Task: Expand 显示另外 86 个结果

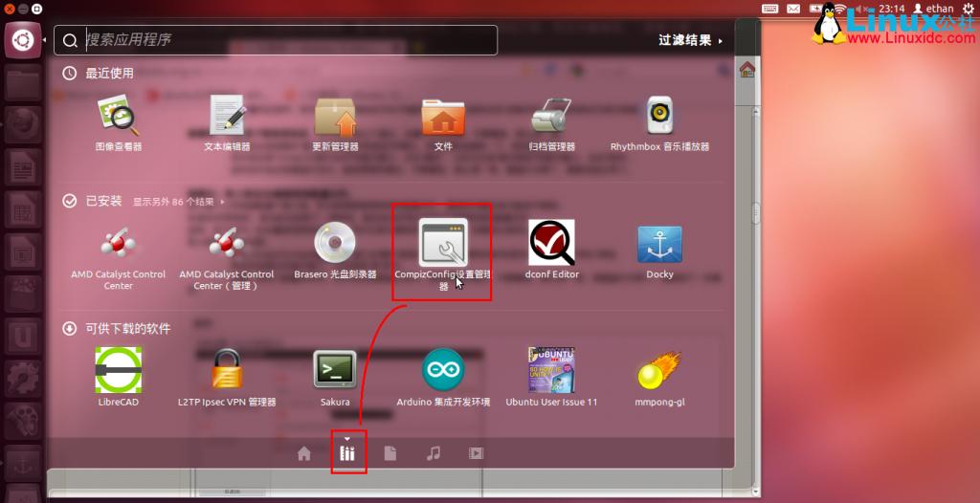Action: pos(178,202)
